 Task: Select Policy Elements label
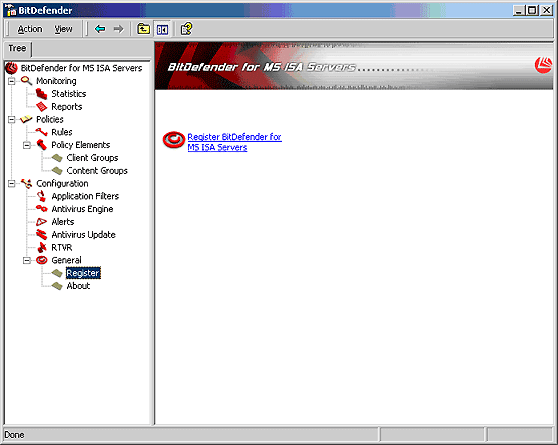(x=80, y=145)
